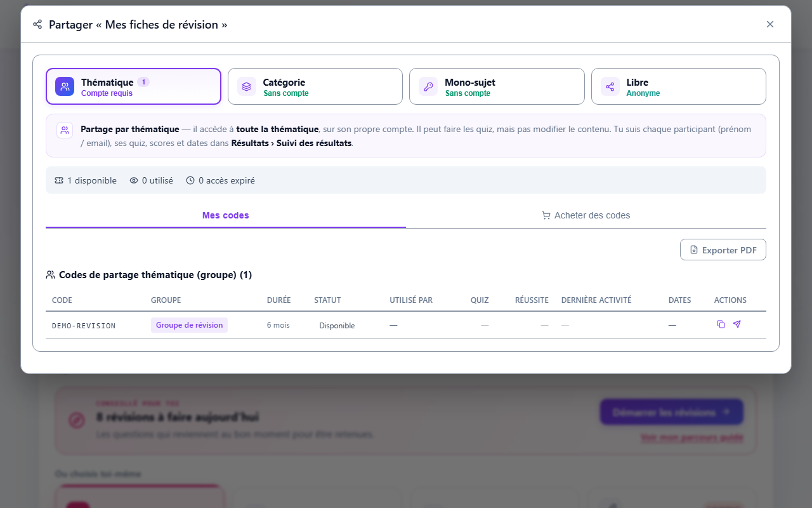Viewport: 812px width, 508px height.
Task: Click the CODE column header
Action: (62, 300)
